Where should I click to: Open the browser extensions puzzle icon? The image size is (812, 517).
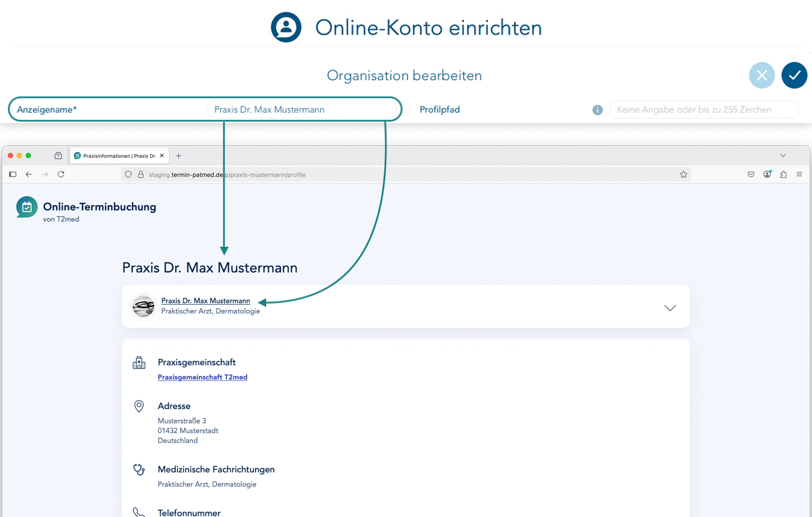point(783,175)
